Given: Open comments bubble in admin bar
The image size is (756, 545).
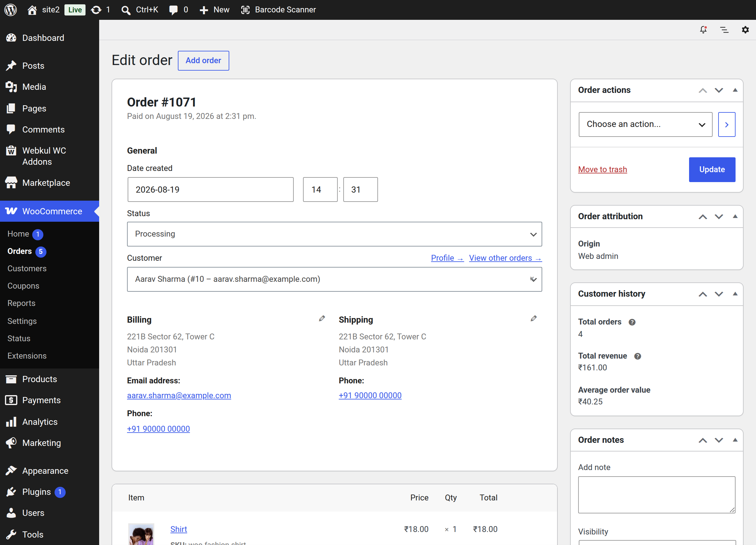Looking at the screenshot, I should click(x=173, y=10).
